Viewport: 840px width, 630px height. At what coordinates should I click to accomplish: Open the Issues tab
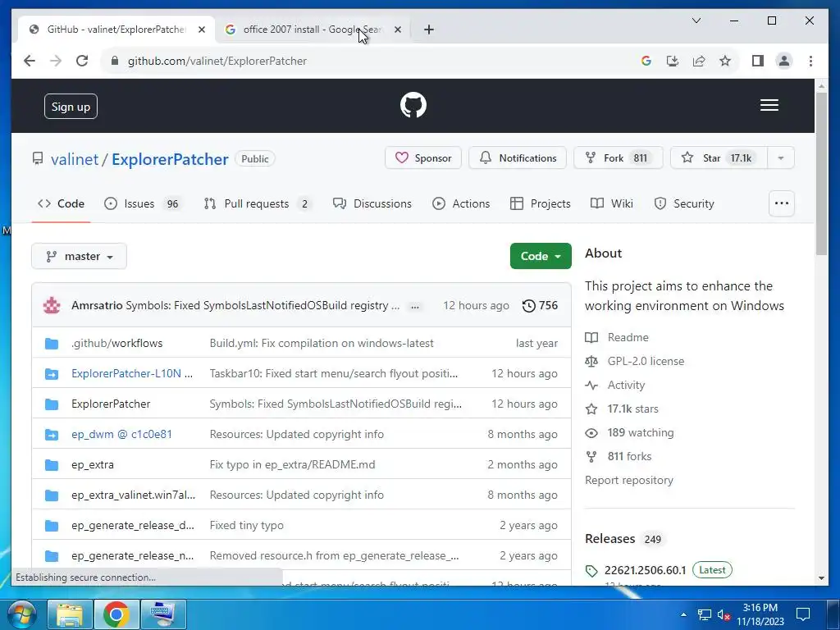coord(143,203)
